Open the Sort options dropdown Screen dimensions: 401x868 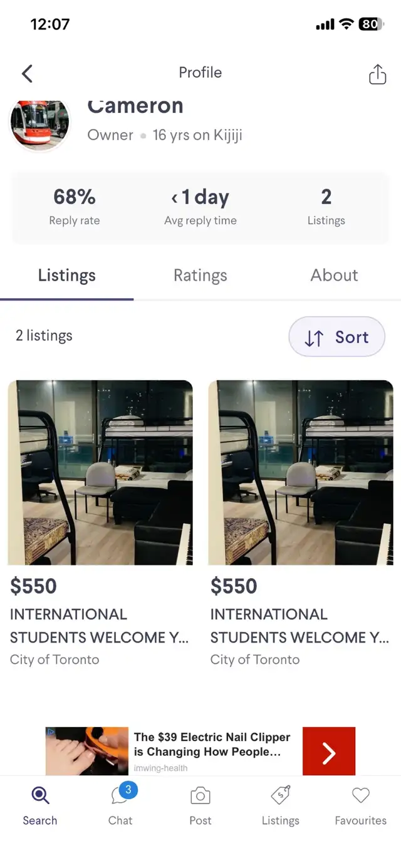click(336, 337)
